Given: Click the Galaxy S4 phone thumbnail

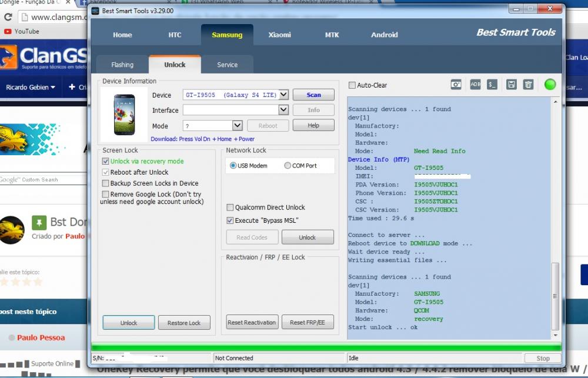Looking at the screenshot, I should coord(125,115).
